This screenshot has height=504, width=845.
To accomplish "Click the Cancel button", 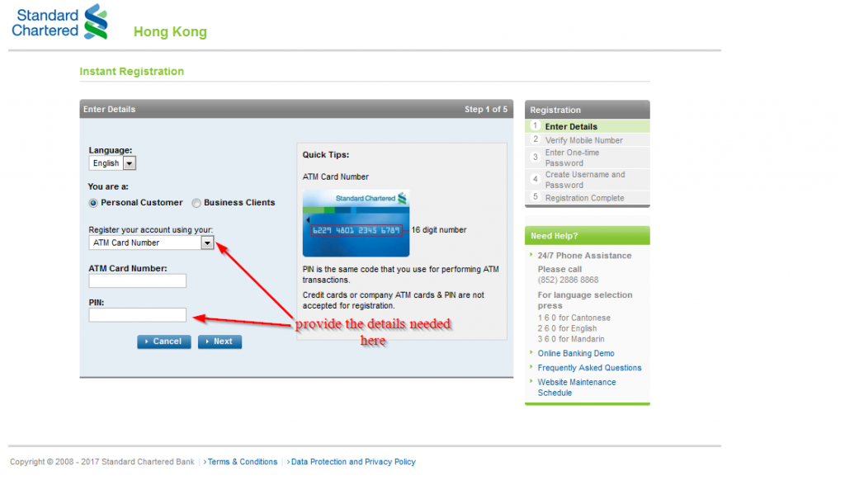I will tap(163, 341).
